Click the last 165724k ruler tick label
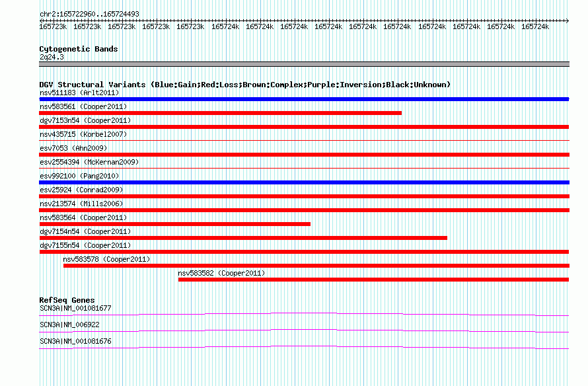 tap(535, 26)
